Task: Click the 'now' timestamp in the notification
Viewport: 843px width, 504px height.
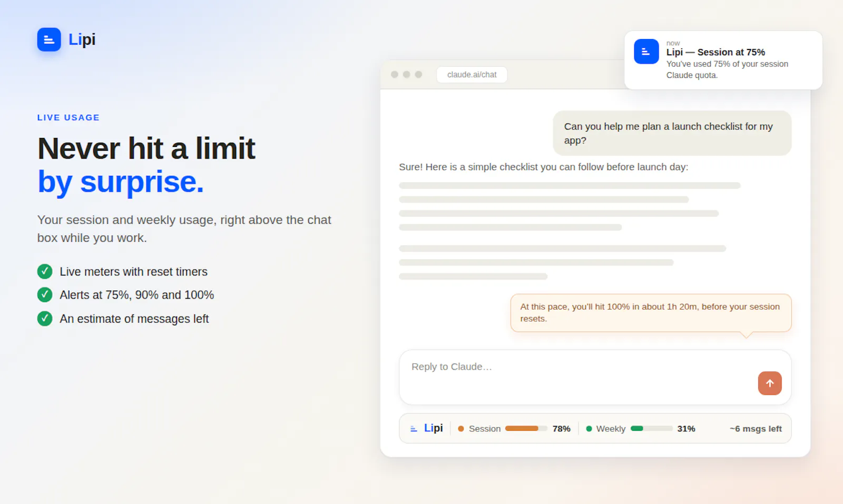Action: [673, 43]
